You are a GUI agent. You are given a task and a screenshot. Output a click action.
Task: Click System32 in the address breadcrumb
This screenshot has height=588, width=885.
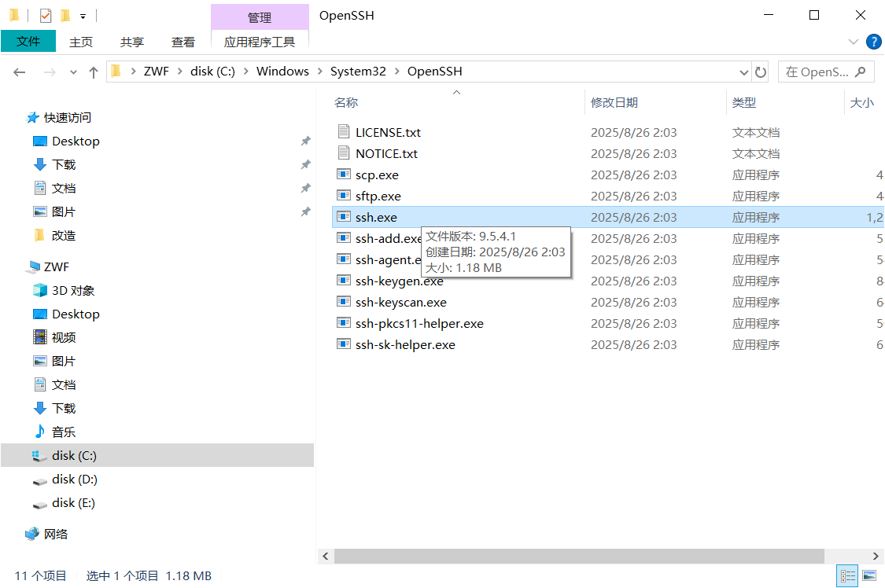(x=359, y=71)
